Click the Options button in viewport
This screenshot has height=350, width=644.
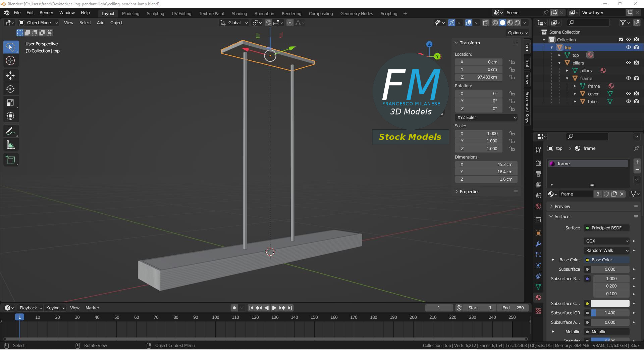pos(518,33)
